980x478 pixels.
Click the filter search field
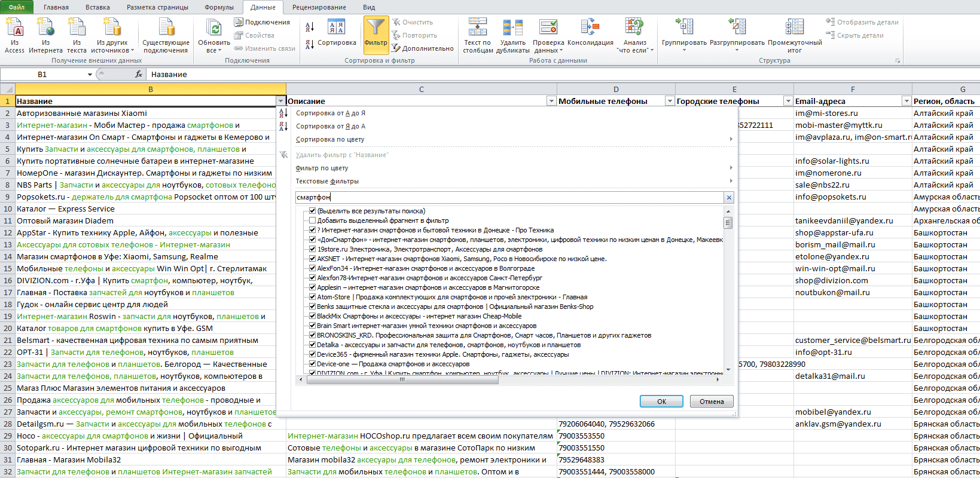(509, 197)
